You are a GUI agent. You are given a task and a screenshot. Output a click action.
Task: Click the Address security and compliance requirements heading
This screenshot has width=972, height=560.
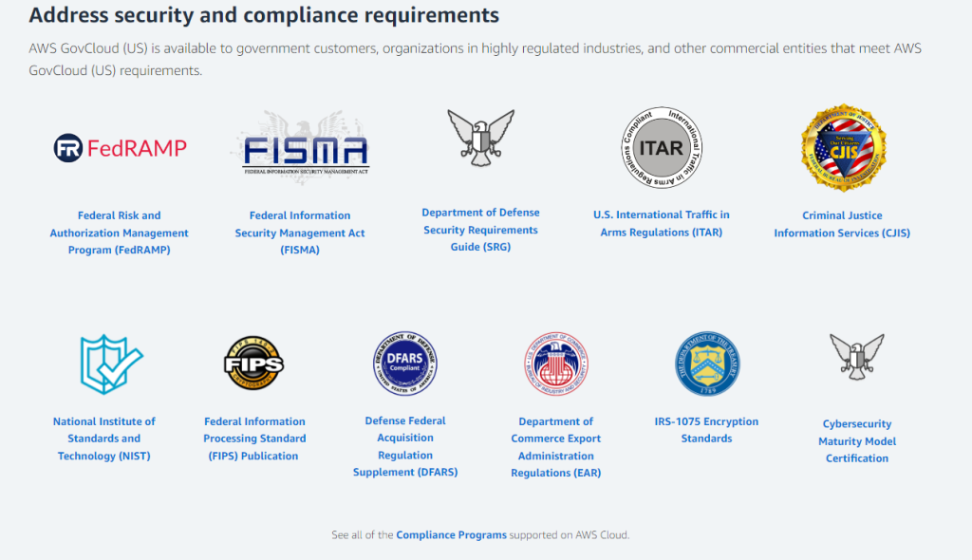click(264, 15)
